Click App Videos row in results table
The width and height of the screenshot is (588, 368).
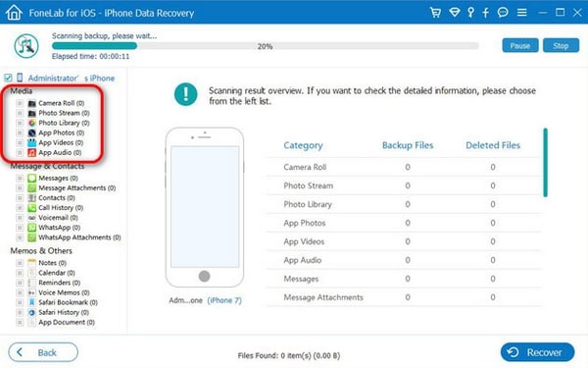pyautogui.click(x=404, y=241)
